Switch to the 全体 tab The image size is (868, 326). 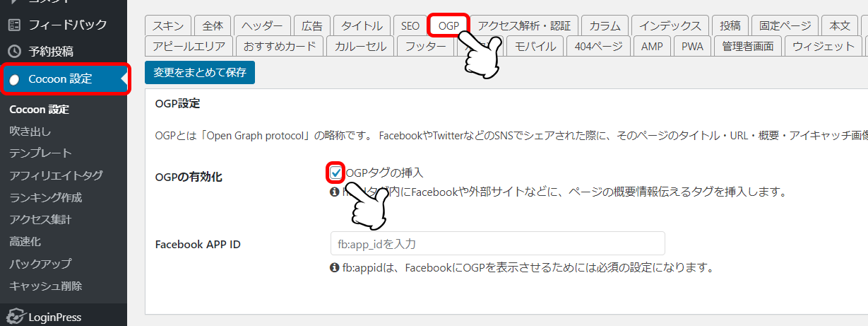tap(212, 25)
